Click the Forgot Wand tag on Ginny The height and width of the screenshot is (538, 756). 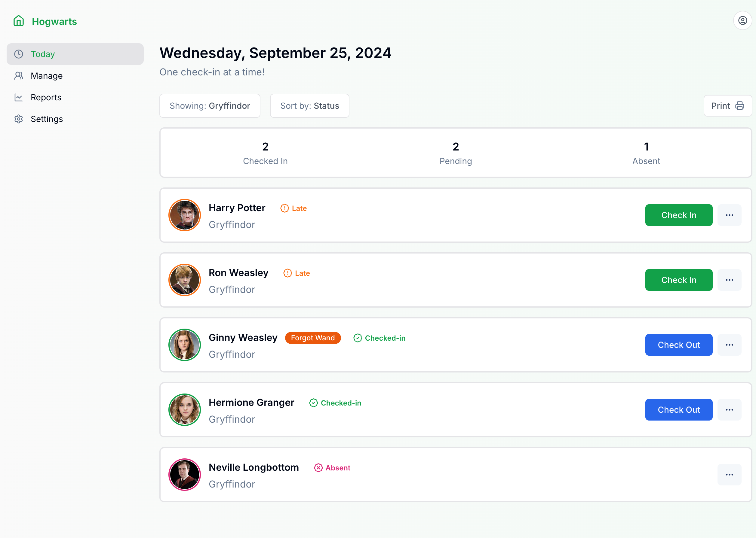[313, 338]
